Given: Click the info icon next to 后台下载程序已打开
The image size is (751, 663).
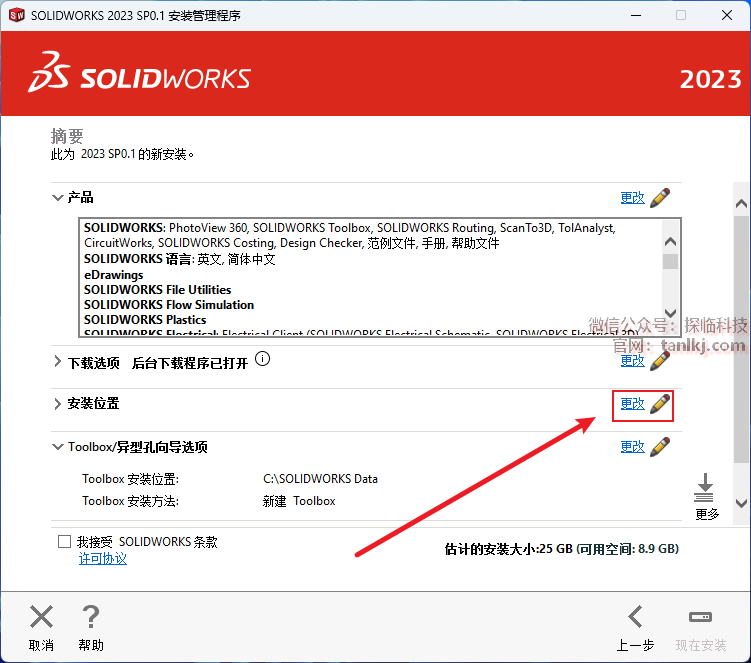Looking at the screenshot, I should (262, 358).
